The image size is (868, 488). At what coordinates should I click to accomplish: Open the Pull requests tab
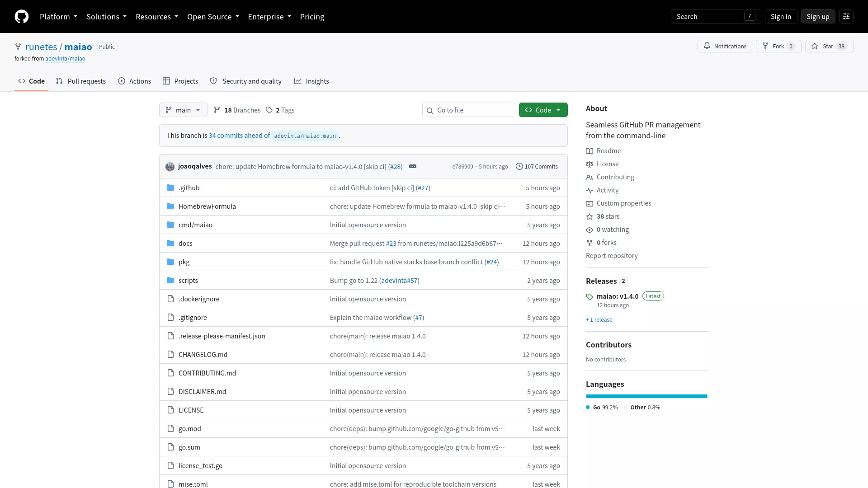click(x=81, y=81)
